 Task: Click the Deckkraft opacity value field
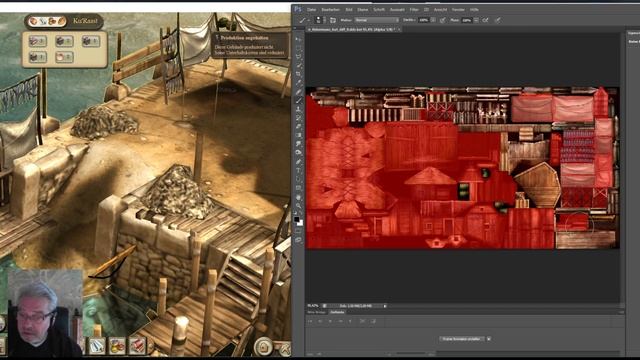point(423,20)
